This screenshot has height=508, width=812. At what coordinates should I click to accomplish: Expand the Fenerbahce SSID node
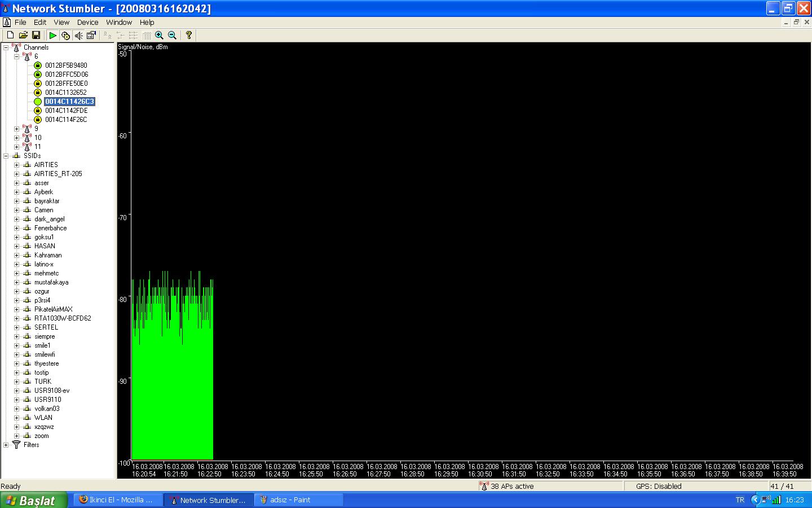pyautogui.click(x=16, y=228)
